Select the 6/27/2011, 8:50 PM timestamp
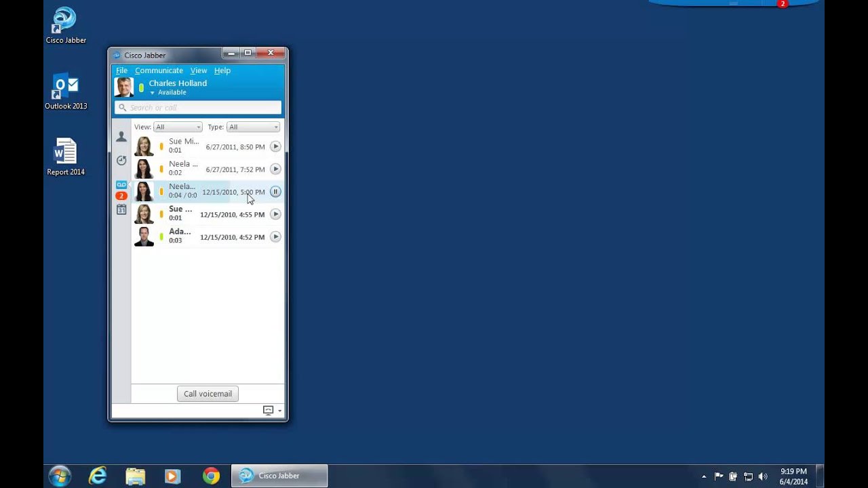Screen dimensions: 868x488 tap(235, 146)
